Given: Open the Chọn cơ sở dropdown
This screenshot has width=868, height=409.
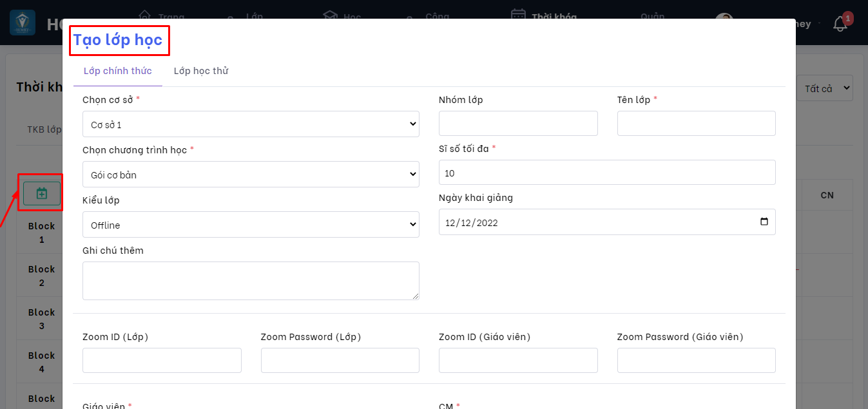Looking at the screenshot, I should tap(250, 124).
